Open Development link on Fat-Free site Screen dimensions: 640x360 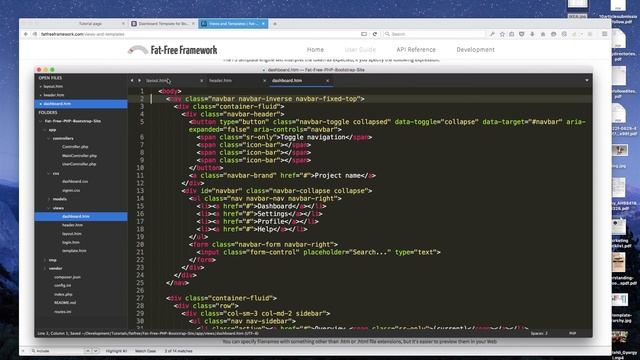point(475,49)
